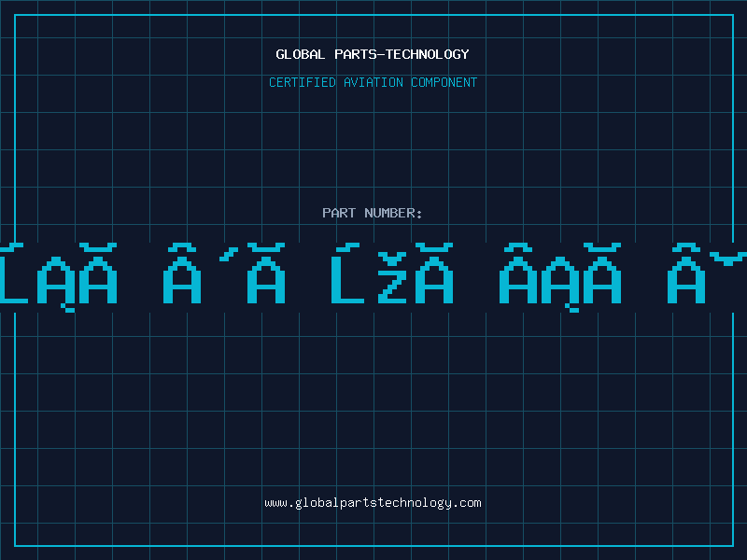Click the 'PART NUMBER:' label
This screenshot has height=560, width=747.
pyautogui.click(x=373, y=213)
